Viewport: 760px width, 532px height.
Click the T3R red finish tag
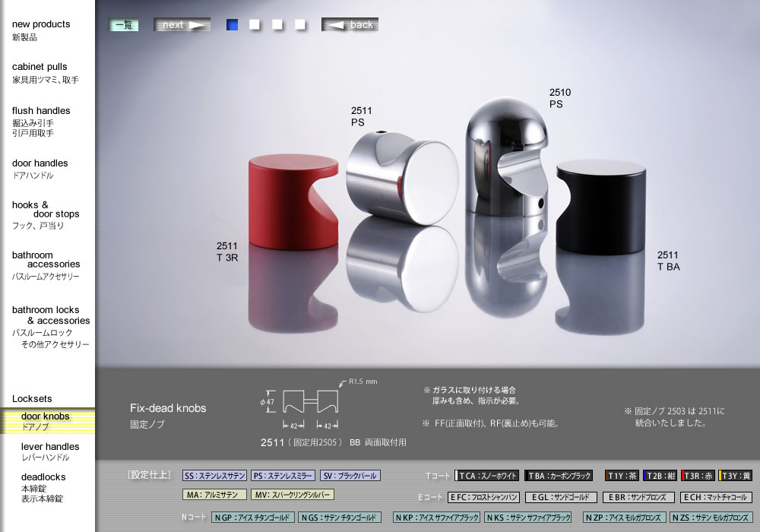[x=698, y=476]
